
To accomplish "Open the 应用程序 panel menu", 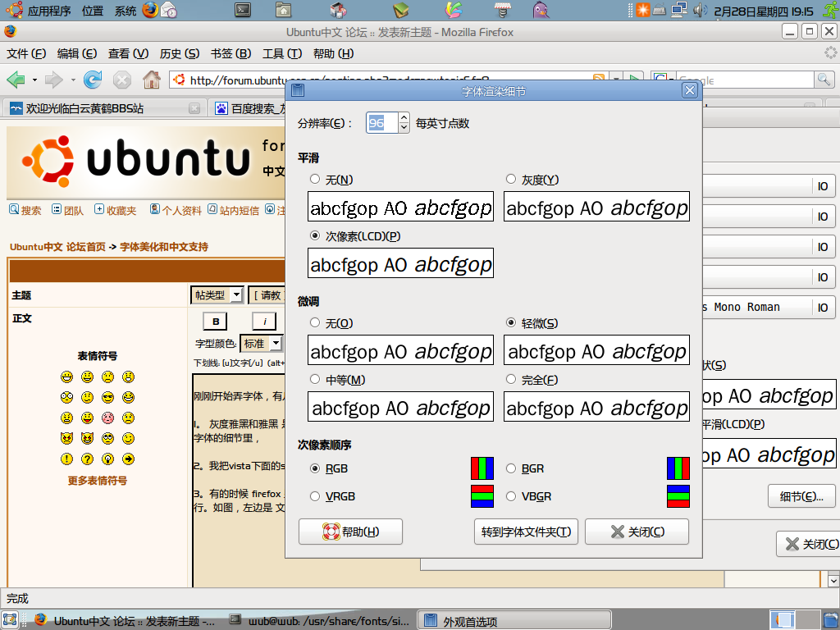I will tap(48, 11).
